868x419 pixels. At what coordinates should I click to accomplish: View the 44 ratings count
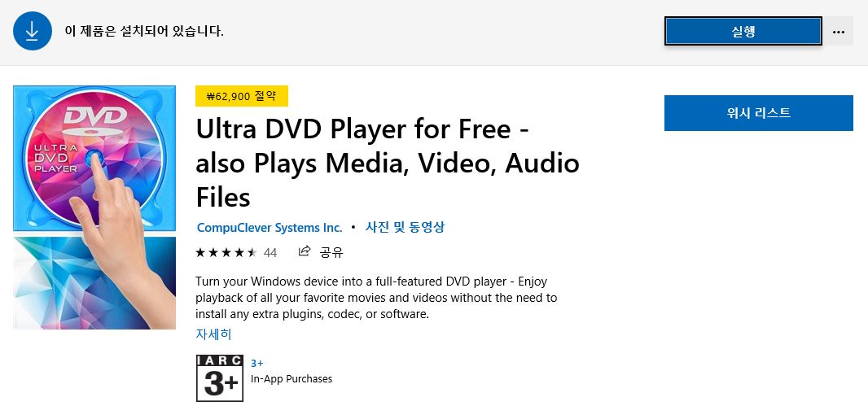[270, 253]
